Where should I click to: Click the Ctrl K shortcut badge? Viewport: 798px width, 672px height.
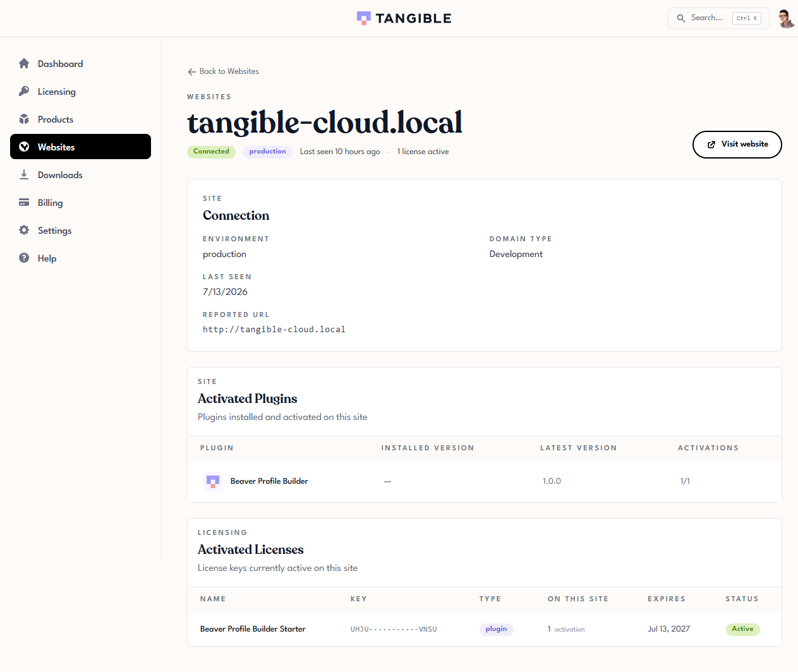pyautogui.click(x=746, y=18)
